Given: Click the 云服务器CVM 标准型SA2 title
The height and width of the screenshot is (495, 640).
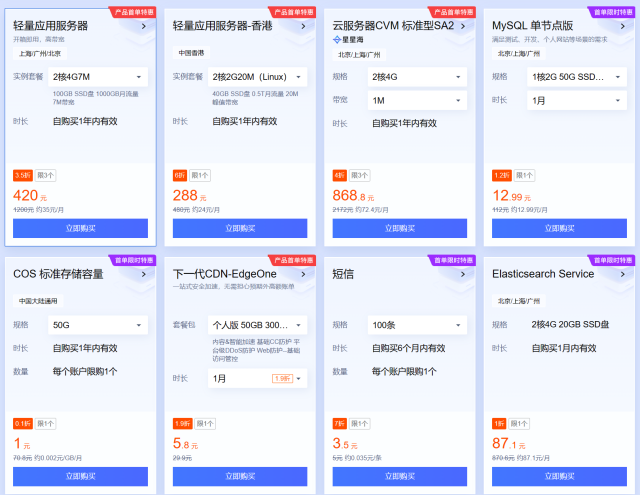Looking at the screenshot, I should (393, 26).
